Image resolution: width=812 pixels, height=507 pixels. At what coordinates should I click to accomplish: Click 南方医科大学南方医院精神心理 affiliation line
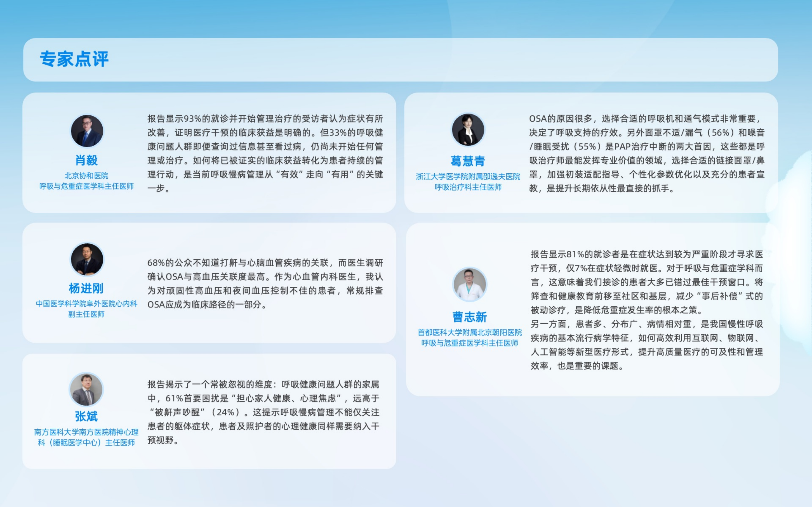click(x=86, y=432)
